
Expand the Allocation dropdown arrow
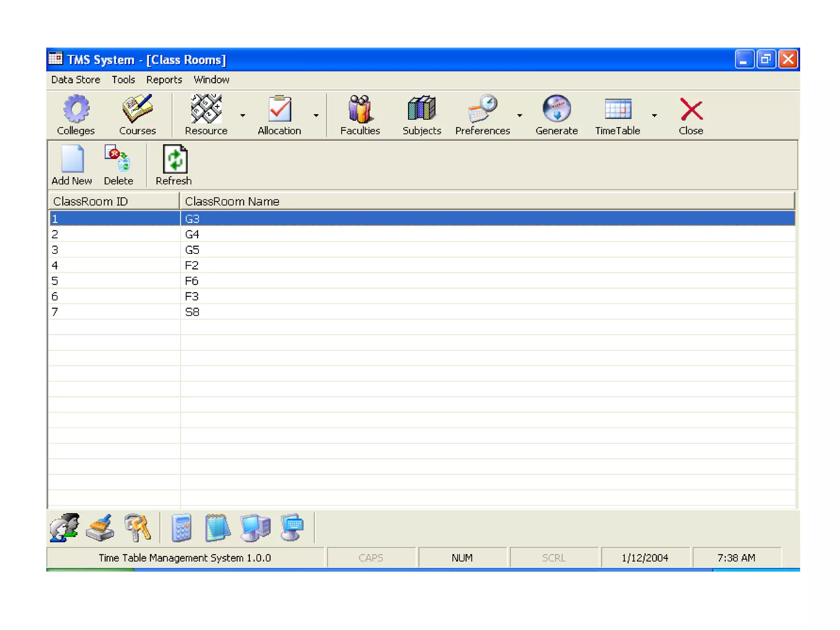[x=316, y=116]
